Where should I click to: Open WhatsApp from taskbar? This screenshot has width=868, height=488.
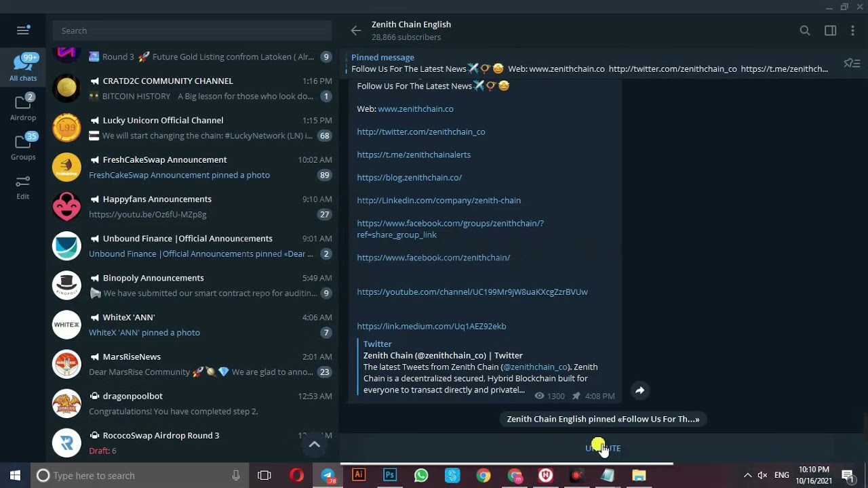pyautogui.click(x=421, y=476)
